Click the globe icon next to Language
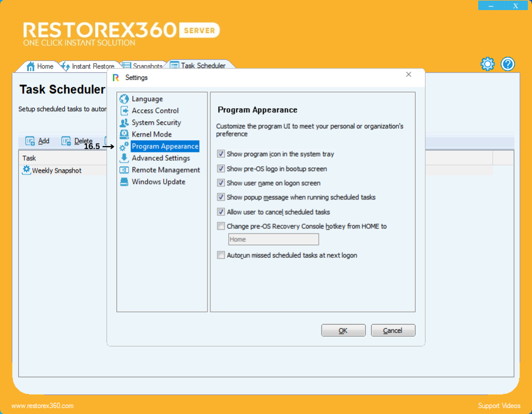Viewport: 532px width, 414px height. tap(124, 99)
